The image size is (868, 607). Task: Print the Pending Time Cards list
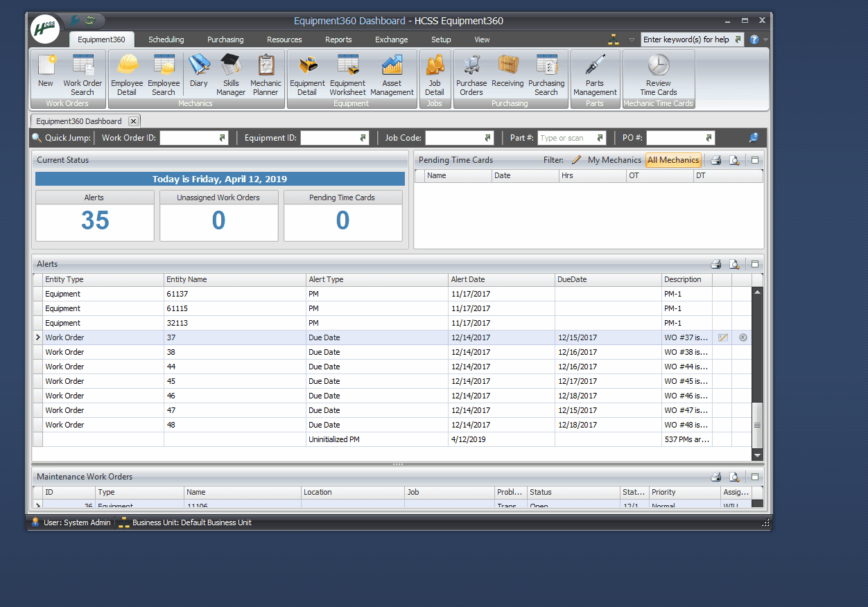tap(716, 160)
